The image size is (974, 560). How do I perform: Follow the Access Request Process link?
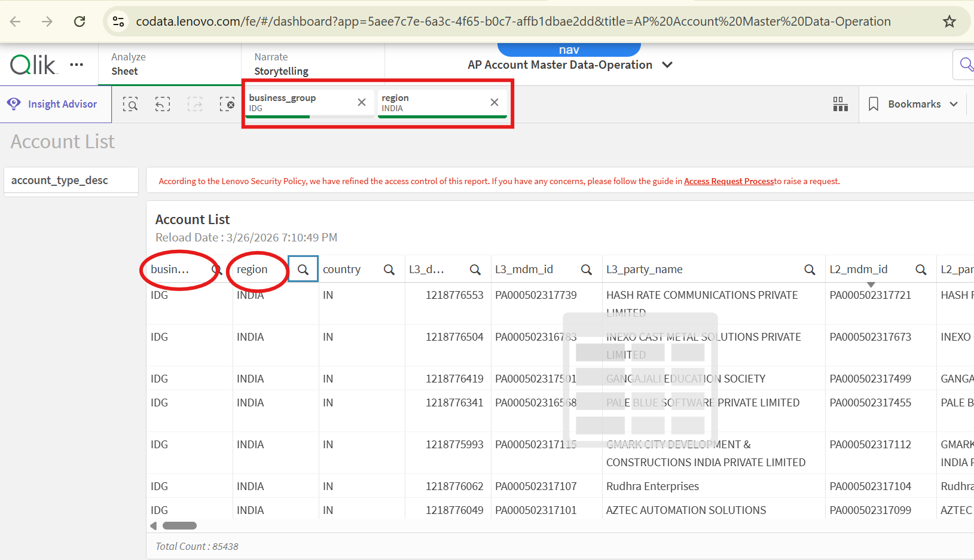coord(728,181)
